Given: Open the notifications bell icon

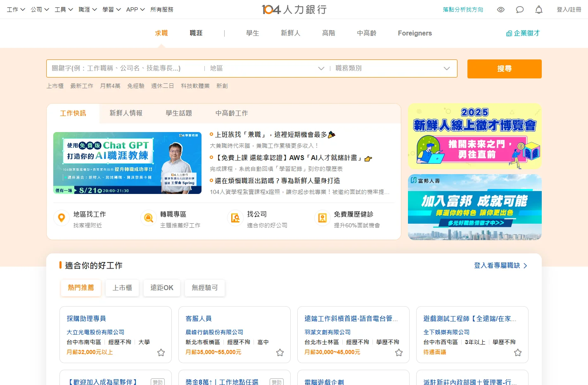Looking at the screenshot, I should click(539, 9).
